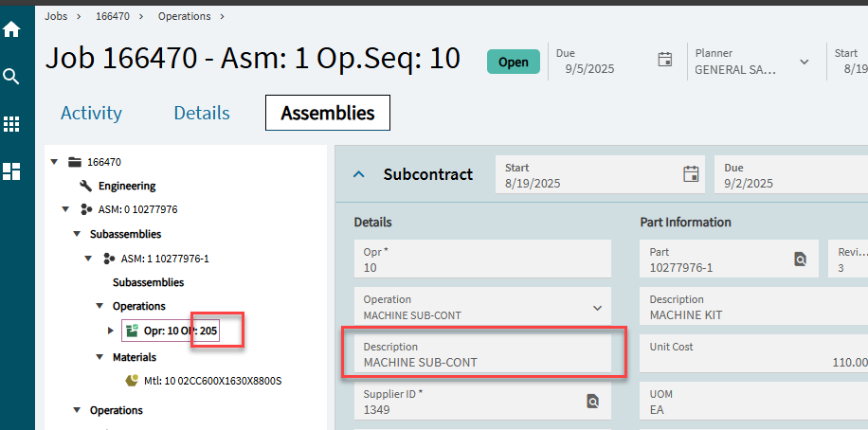The height and width of the screenshot is (430, 868).
Task: Open the dashboard tiles icon in sidebar
Action: (x=11, y=171)
